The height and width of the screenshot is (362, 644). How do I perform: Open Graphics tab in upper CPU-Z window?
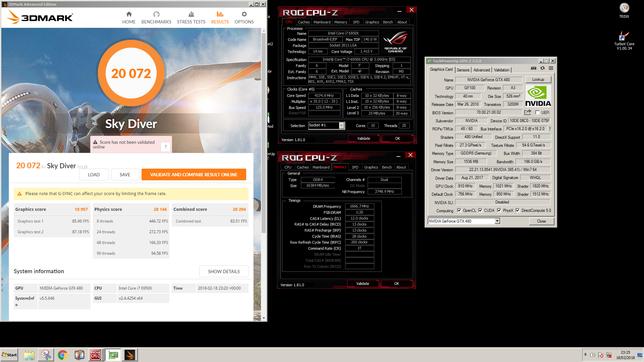[x=372, y=22]
